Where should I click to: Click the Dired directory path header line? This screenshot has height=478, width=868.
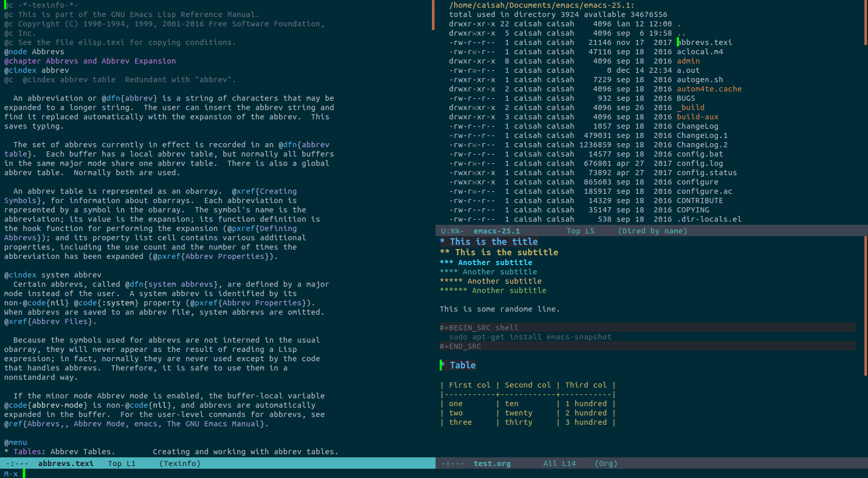click(x=541, y=5)
